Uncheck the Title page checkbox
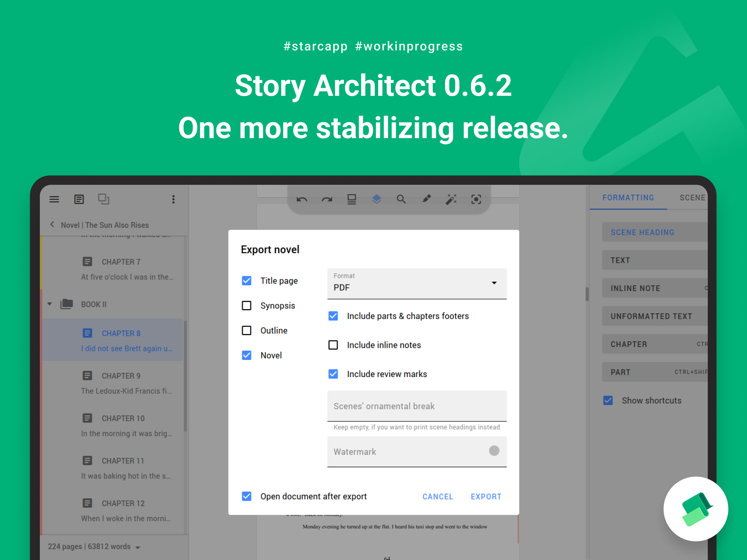This screenshot has height=560, width=747. point(247,281)
